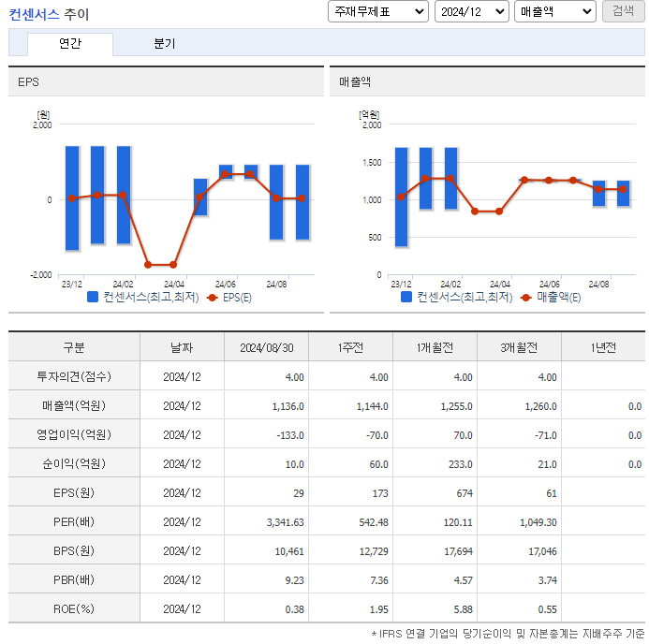The image size is (649, 644).
Task: Click the 검색 button
Action: (623, 11)
